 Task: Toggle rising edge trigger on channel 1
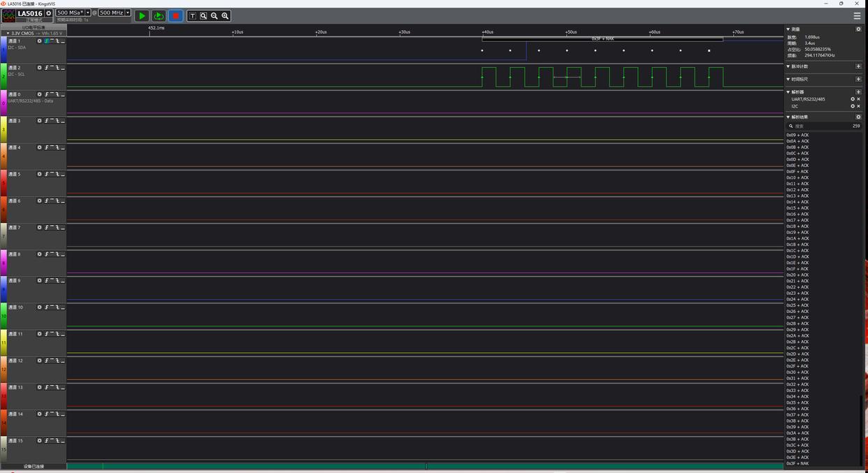point(47,41)
